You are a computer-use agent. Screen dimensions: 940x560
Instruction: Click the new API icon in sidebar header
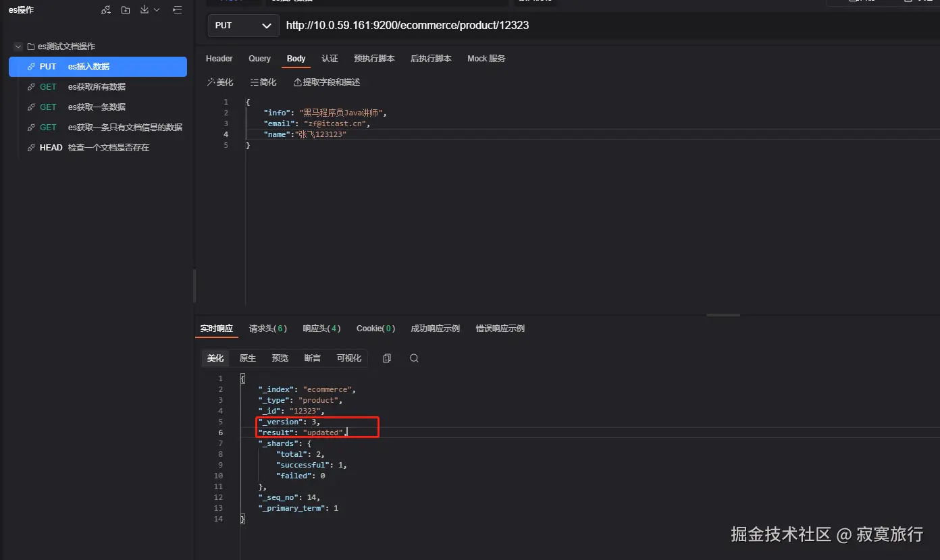pyautogui.click(x=106, y=10)
